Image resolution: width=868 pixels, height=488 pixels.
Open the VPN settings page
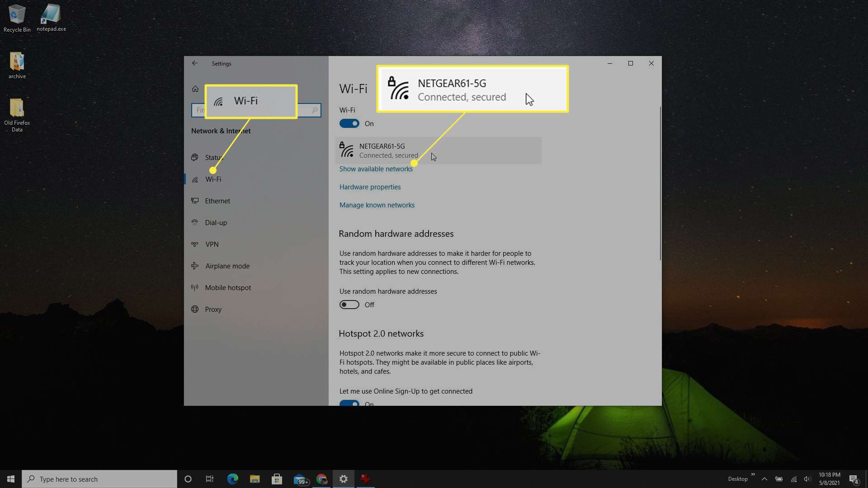pyautogui.click(x=256, y=244)
